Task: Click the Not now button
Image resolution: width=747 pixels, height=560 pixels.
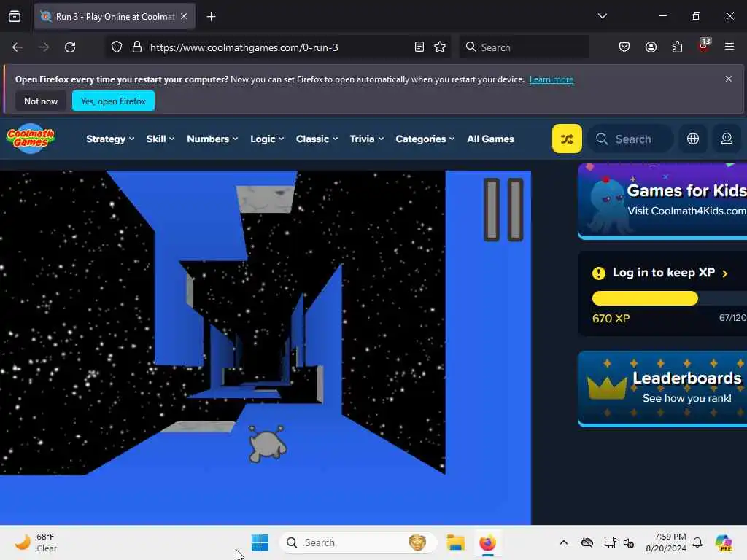Action: tap(41, 101)
